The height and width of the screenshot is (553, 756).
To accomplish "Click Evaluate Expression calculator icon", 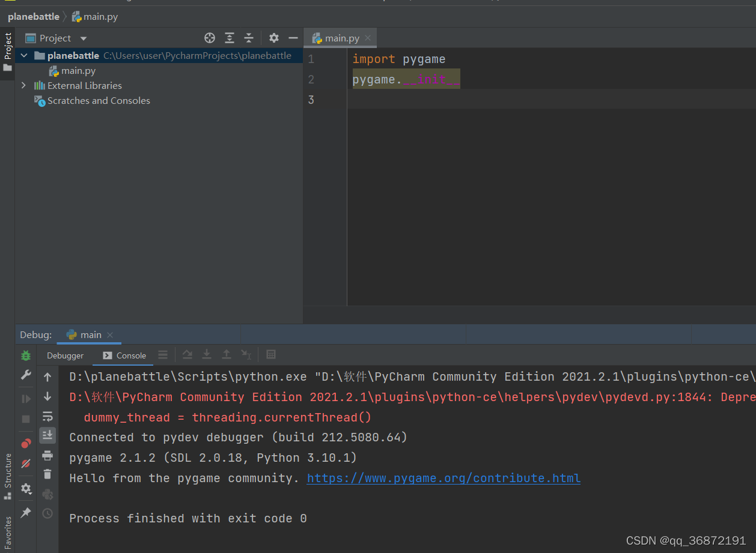I will click(x=271, y=355).
